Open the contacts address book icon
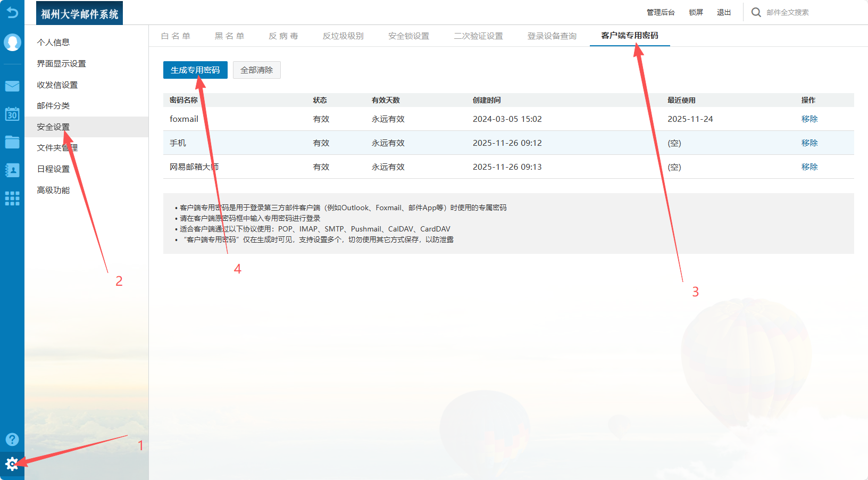Viewport: 868px width, 480px height. click(x=12, y=170)
